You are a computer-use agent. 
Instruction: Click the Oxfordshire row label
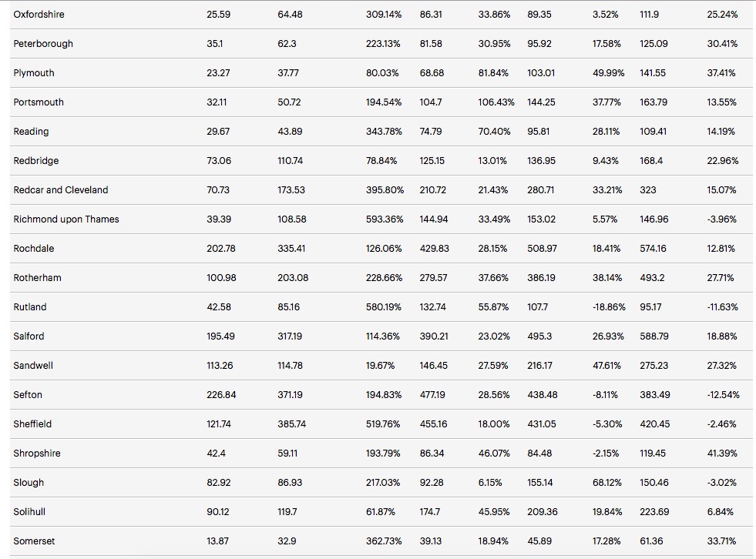39,15
